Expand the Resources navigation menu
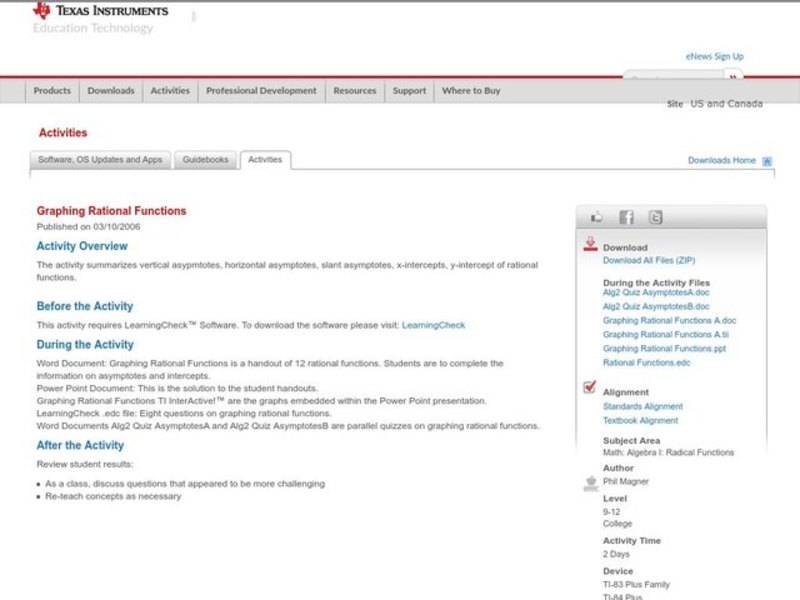 point(355,91)
